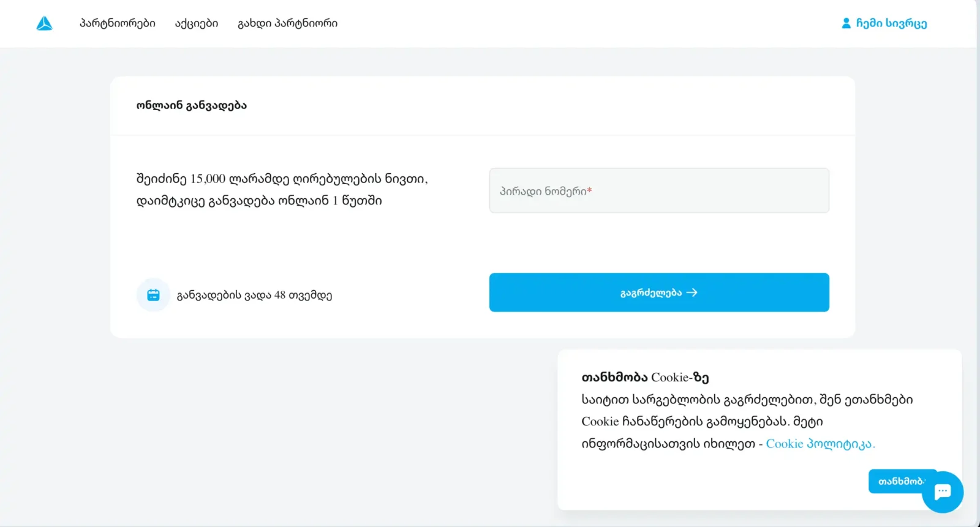Image resolution: width=980 pixels, height=527 pixels.
Task: Open the ჩემი სივრცე link
Action: point(891,23)
